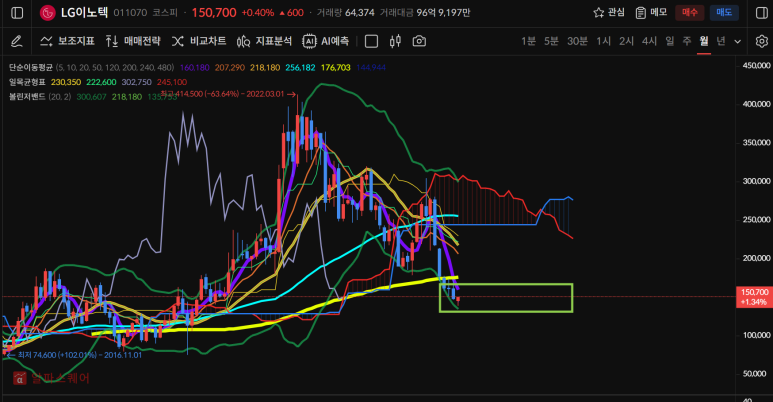Click the square layout icon
Image resolution: width=773 pixels, height=402 pixels.
371,41
